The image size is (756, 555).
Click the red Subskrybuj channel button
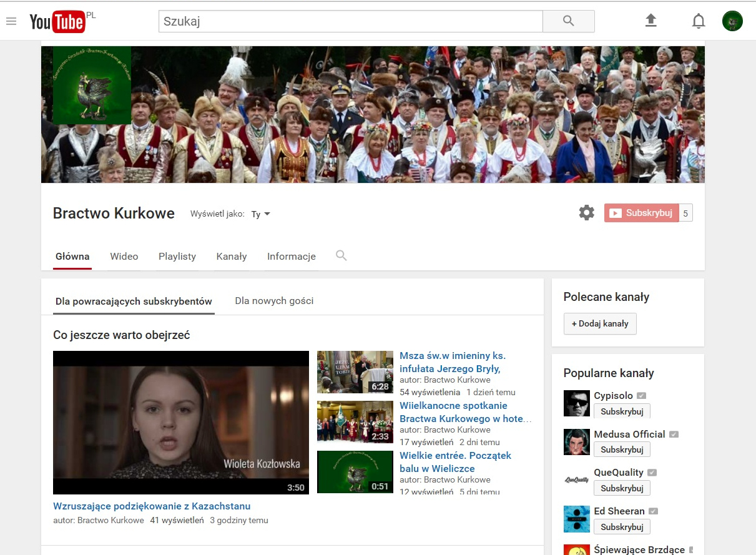pos(641,213)
